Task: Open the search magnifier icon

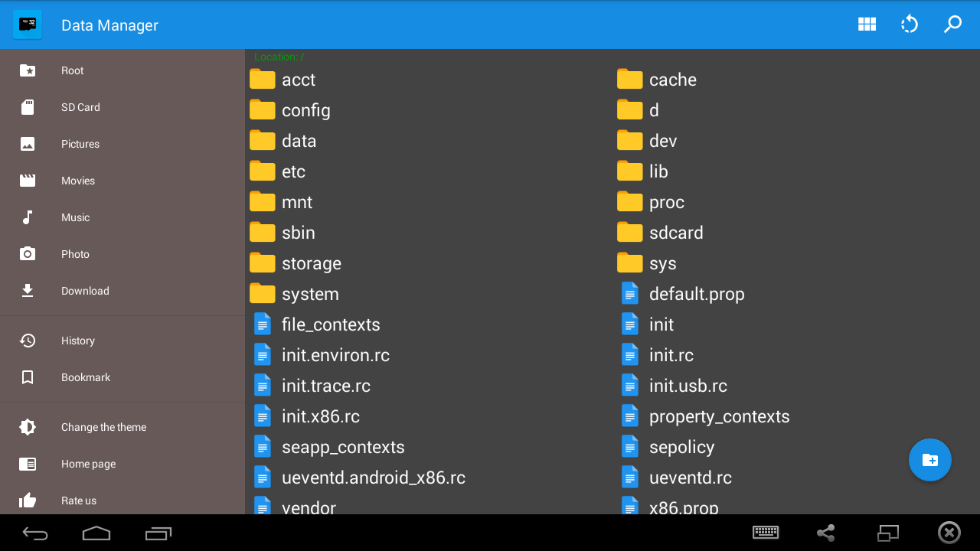Action: (x=952, y=24)
